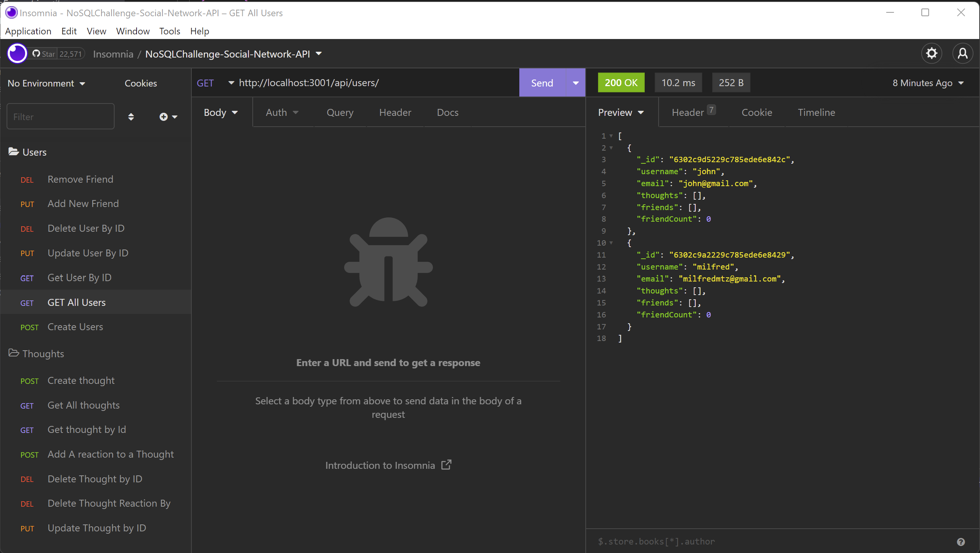Screen dimensions: 980x553
Task: Collapse the first JSON user object on line 2
Action: (612, 148)
